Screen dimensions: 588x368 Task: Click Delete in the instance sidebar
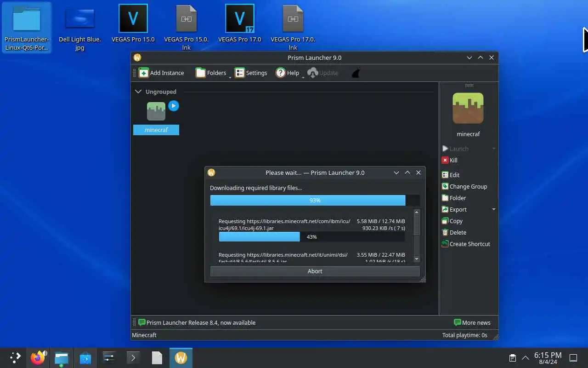pyautogui.click(x=454, y=232)
